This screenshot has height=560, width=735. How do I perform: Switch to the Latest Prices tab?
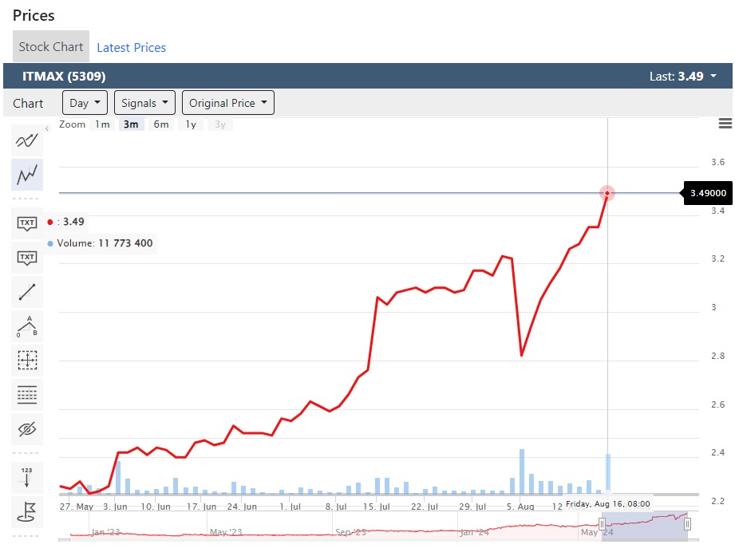[131, 48]
